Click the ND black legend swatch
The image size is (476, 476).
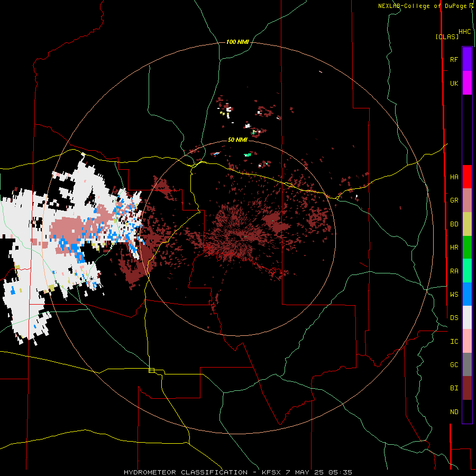[x=467, y=411]
